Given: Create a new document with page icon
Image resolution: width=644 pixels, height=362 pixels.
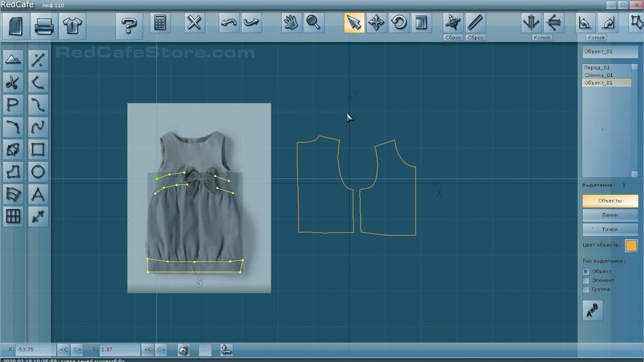Looking at the screenshot, I should pyautogui.click(x=16, y=25).
